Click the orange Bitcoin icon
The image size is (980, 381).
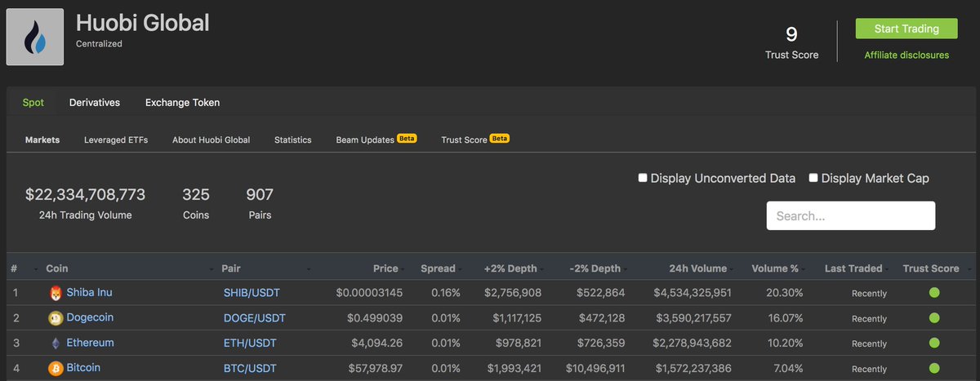[x=56, y=369]
